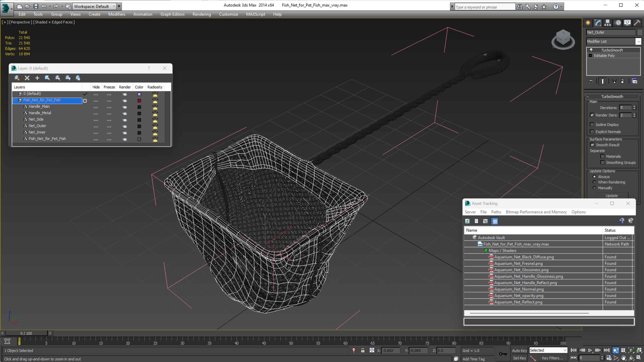The image size is (644, 362).
Task: Click the Play Animation button
Action: pyautogui.click(x=590, y=350)
